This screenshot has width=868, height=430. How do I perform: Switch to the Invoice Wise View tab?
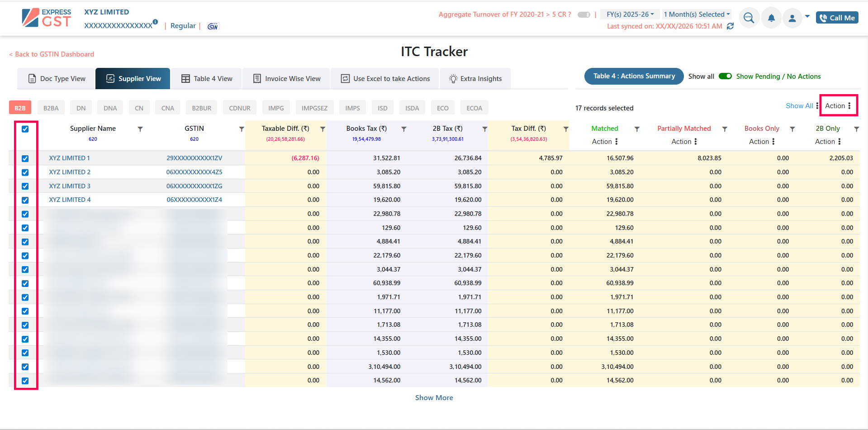[x=287, y=79]
